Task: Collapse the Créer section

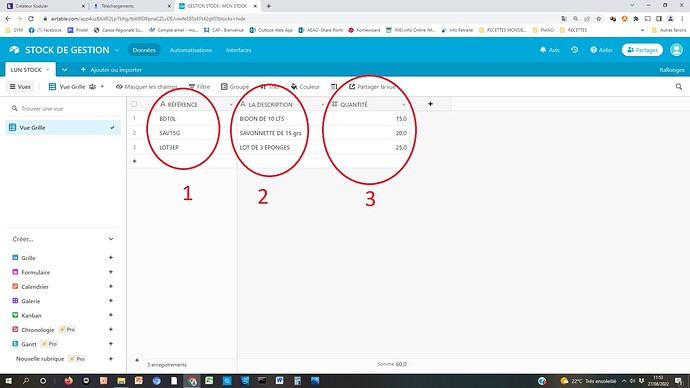Action: 111,239
